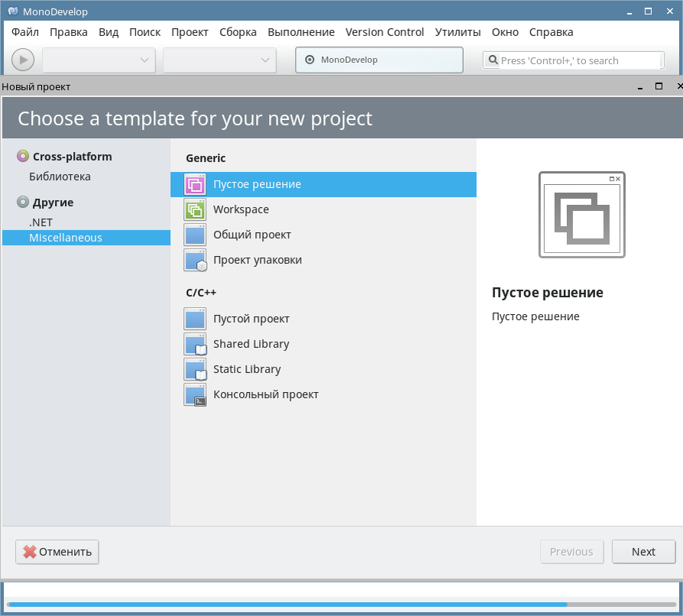The image size is (683, 616).
Task: Click the Workspace template icon
Action: [x=194, y=209]
